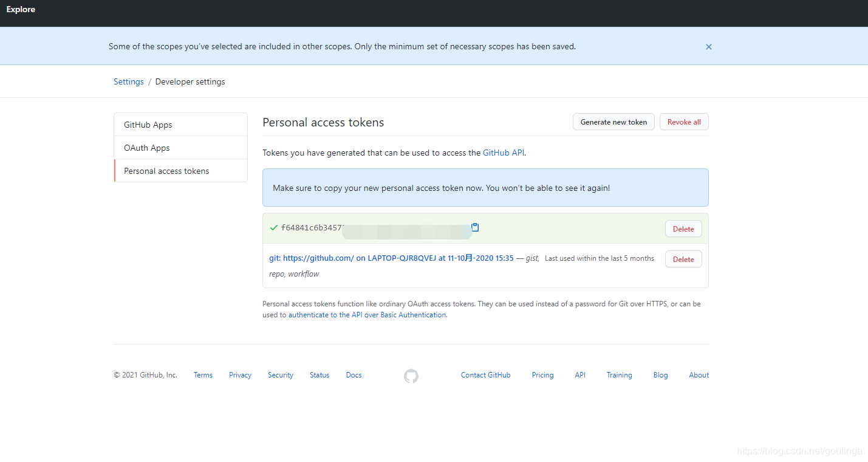Screen dimensions: 868x462
Task: Click 'Developer settings' breadcrumb text
Action: point(190,81)
